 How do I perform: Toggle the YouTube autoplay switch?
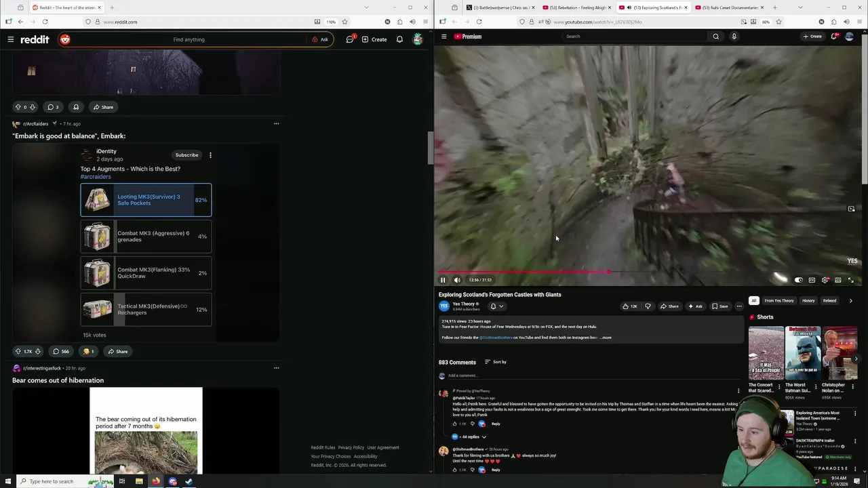point(798,280)
